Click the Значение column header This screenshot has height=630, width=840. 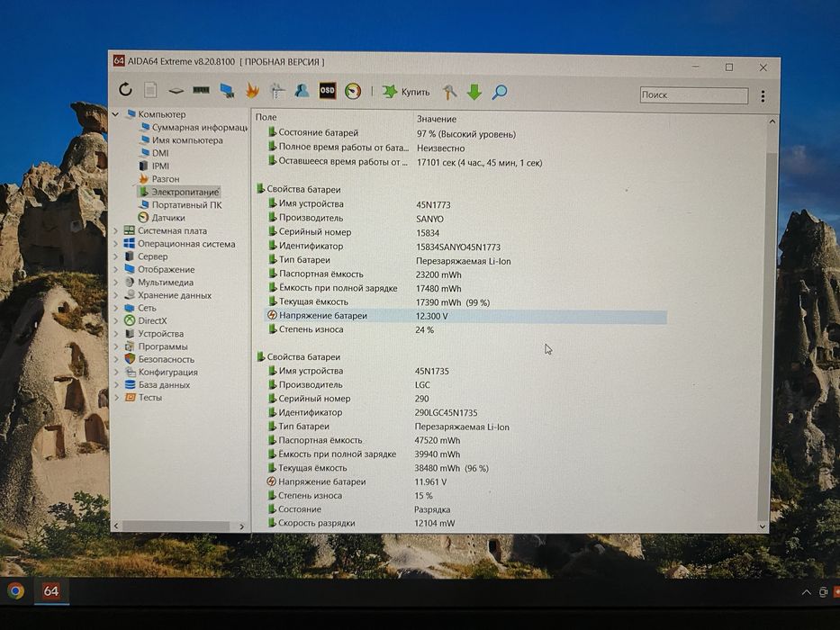(x=437, y=119)
